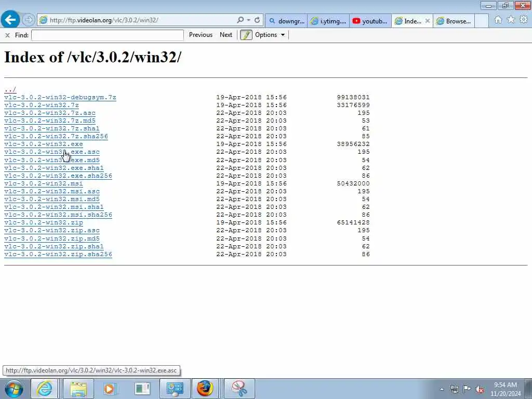Click the file size 38956232 text
Screen dimensions: 532x399
353,144
